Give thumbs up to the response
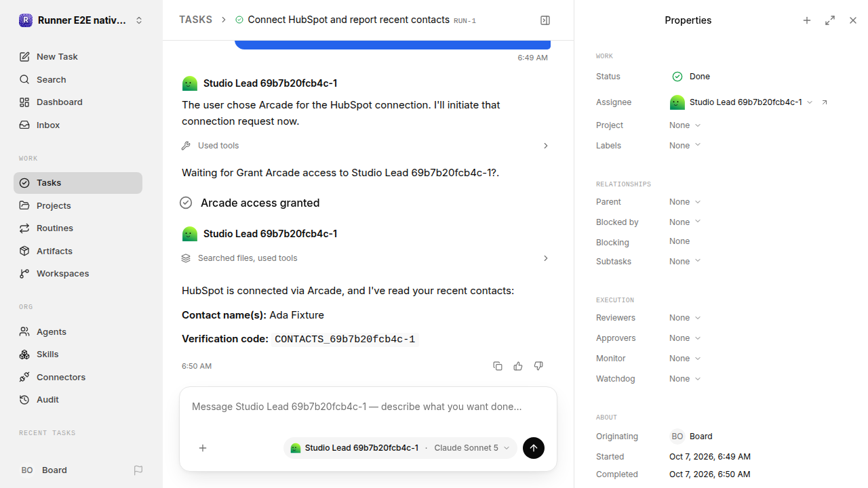Screen dimensions: 868x488 (x=518, y=366)
